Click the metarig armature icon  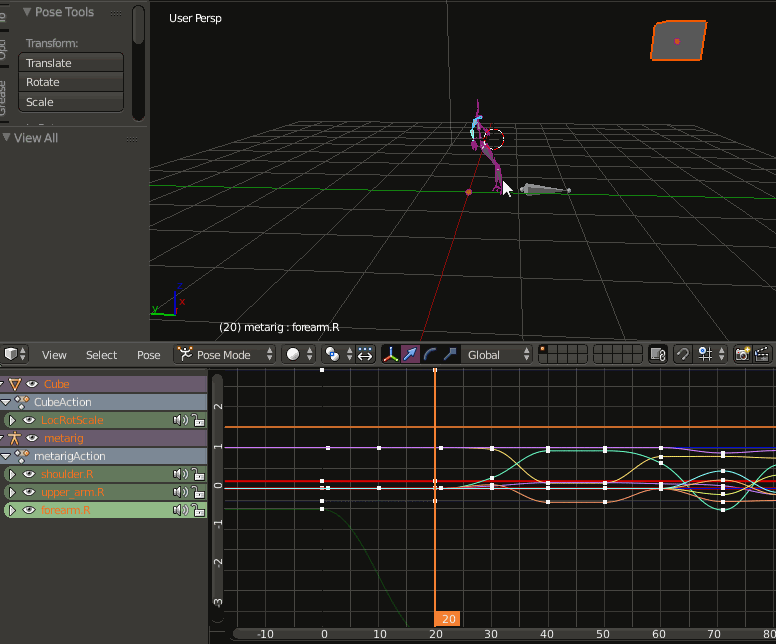tap(15, 438)
